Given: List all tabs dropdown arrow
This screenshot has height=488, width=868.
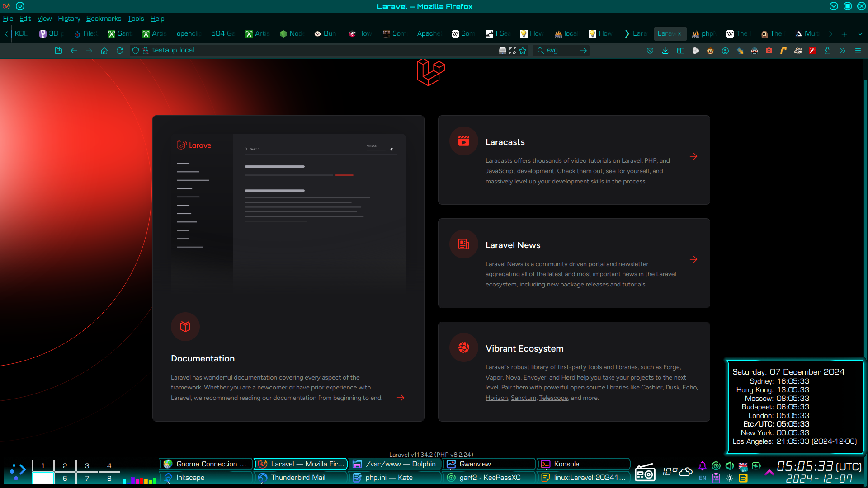Looking at the screenshot, I should 860,33.
